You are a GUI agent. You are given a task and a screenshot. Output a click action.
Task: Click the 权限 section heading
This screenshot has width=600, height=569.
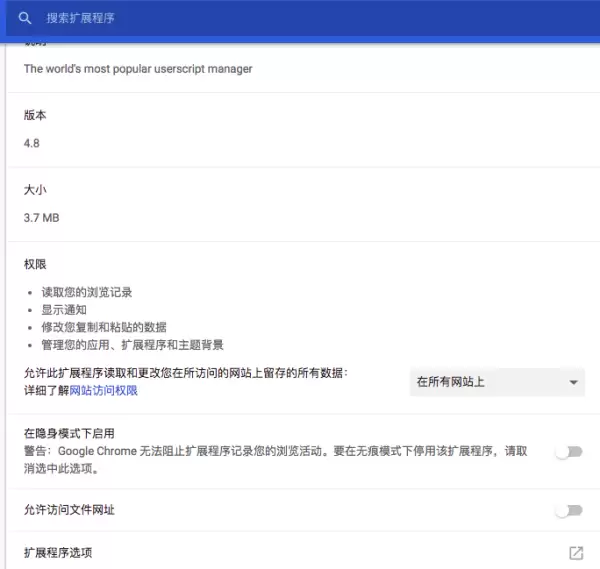[35, 264]
